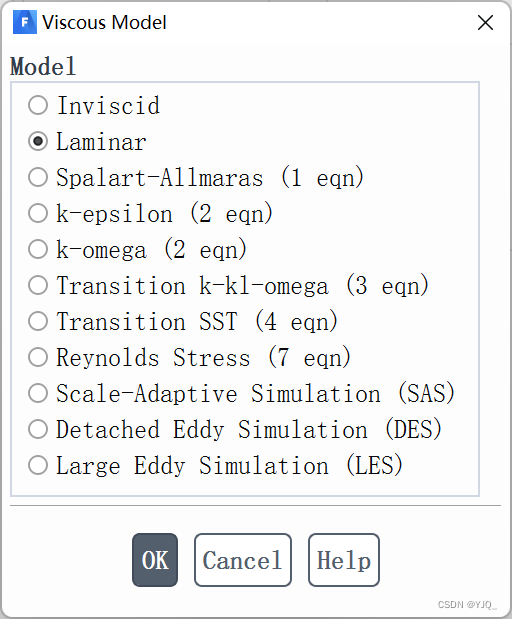Enable the k-omega (2 eqn) model
The image size is (512, 619).
tap(38, 249)
